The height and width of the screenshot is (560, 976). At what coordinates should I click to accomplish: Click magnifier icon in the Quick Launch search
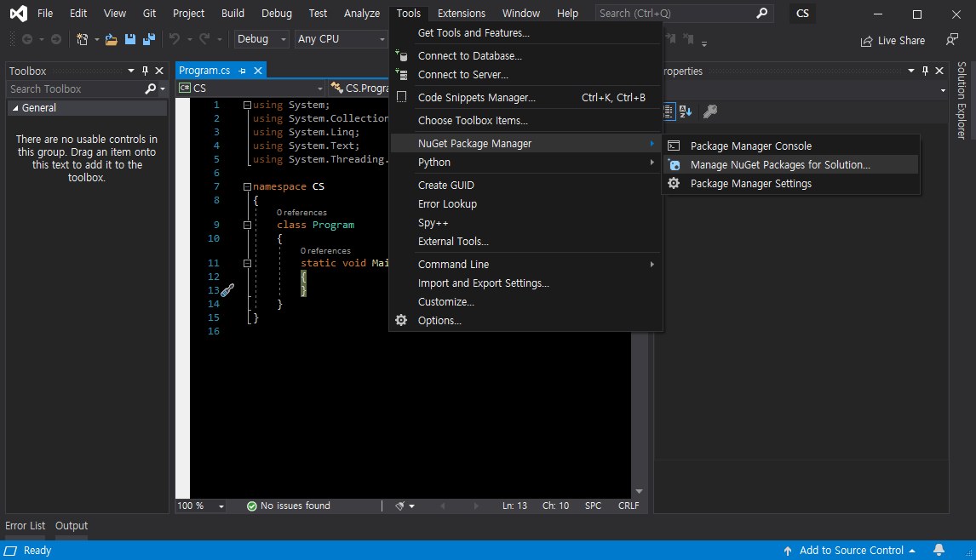[762, 13]
